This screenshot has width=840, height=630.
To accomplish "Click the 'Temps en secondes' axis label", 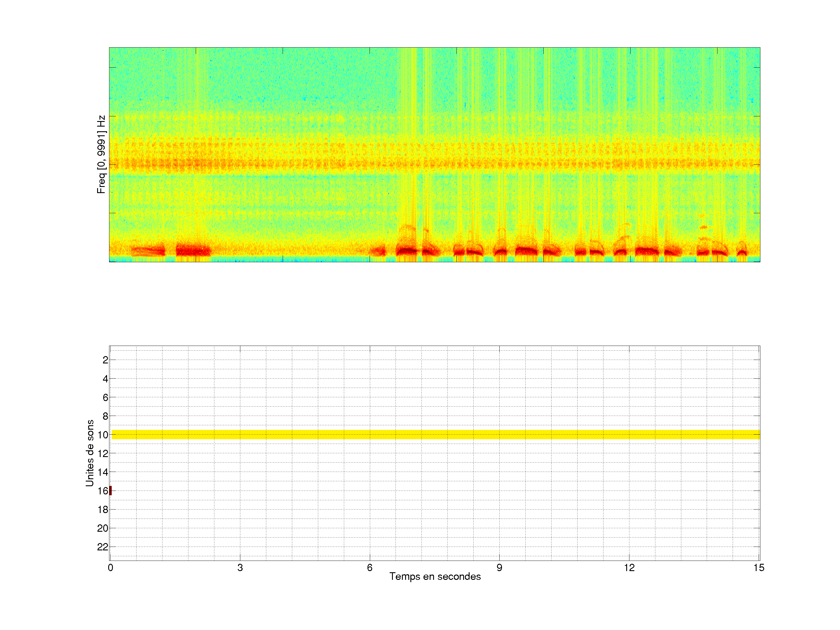I will [435, 576].
